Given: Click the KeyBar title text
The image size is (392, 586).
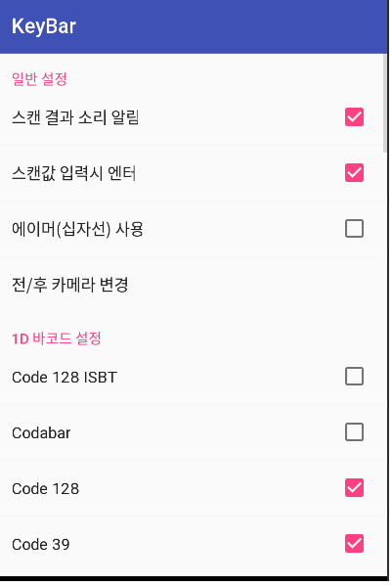Looking at the screenshot, I should pyautogui.click(x=44, y=26).
